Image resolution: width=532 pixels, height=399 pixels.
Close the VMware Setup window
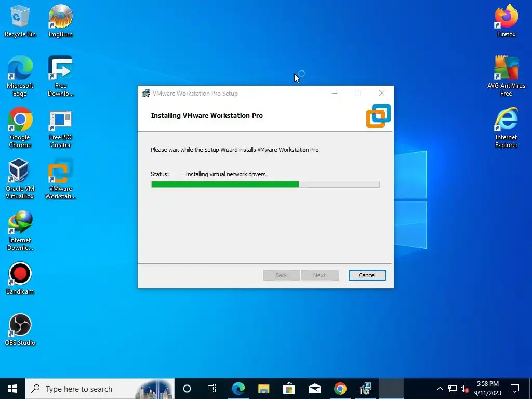(x=382, y=94)
